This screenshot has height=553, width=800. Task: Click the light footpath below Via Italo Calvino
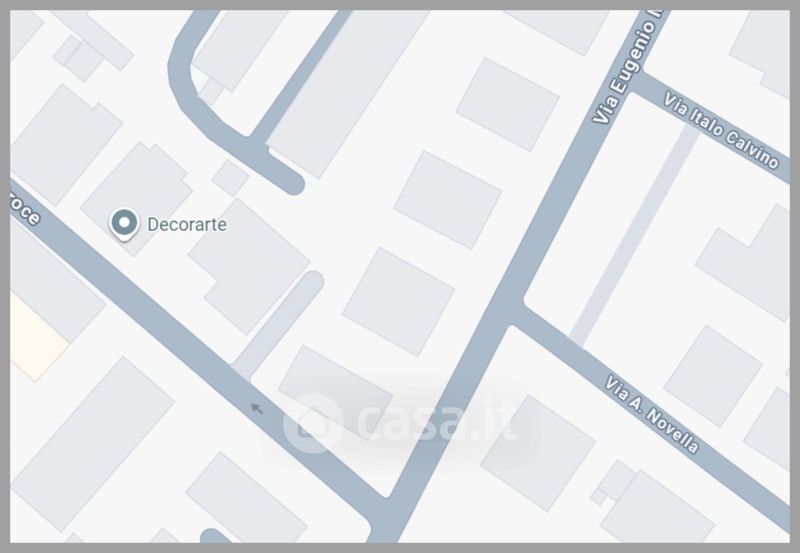coord(635,235)
